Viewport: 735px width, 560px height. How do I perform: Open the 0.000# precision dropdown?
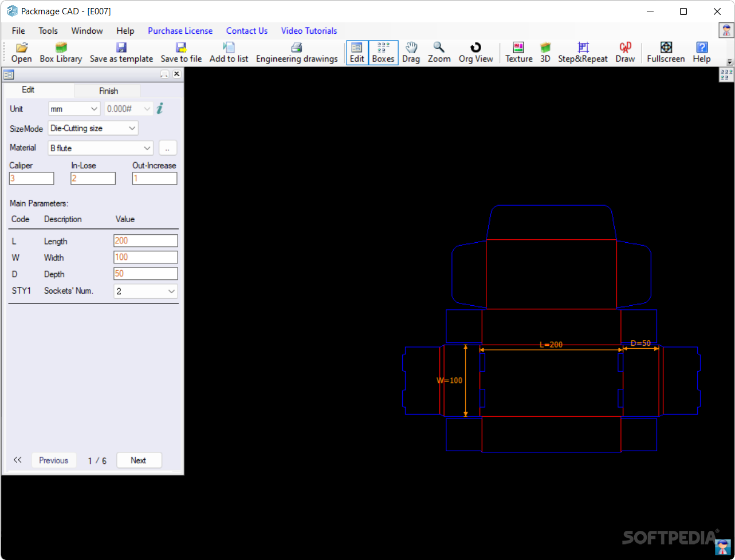click(x=129, y=109)
